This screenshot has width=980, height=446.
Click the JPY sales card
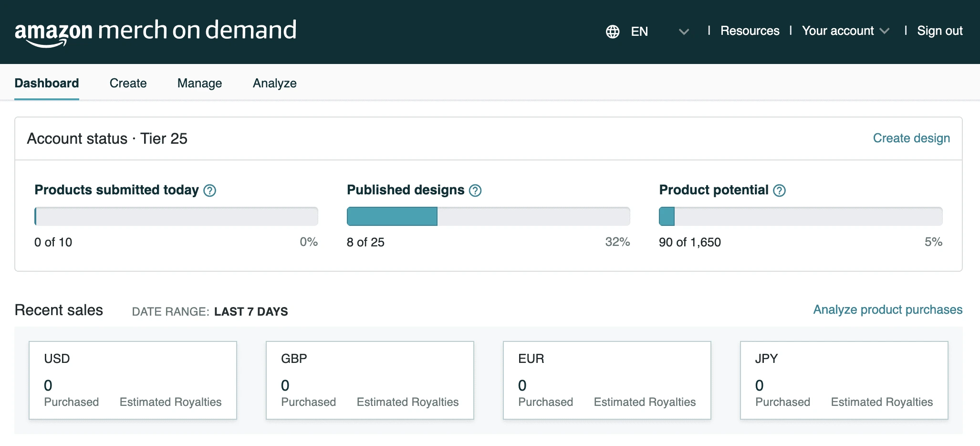click(844, 380)
